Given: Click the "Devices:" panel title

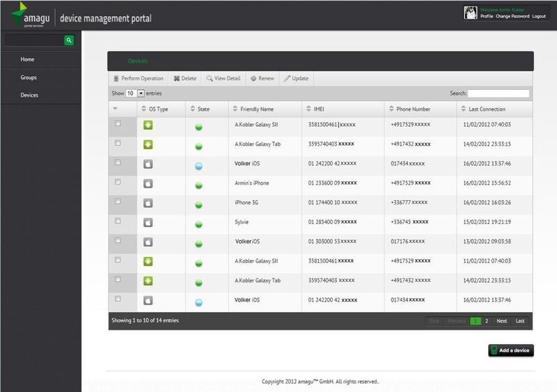Looking at the screenshot, I should tap(138, 61).
